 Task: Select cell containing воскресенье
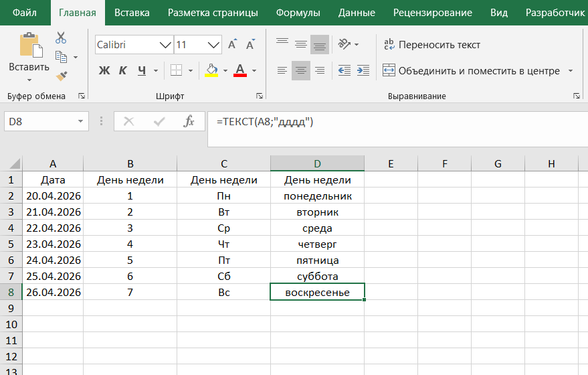pos(317,292)
